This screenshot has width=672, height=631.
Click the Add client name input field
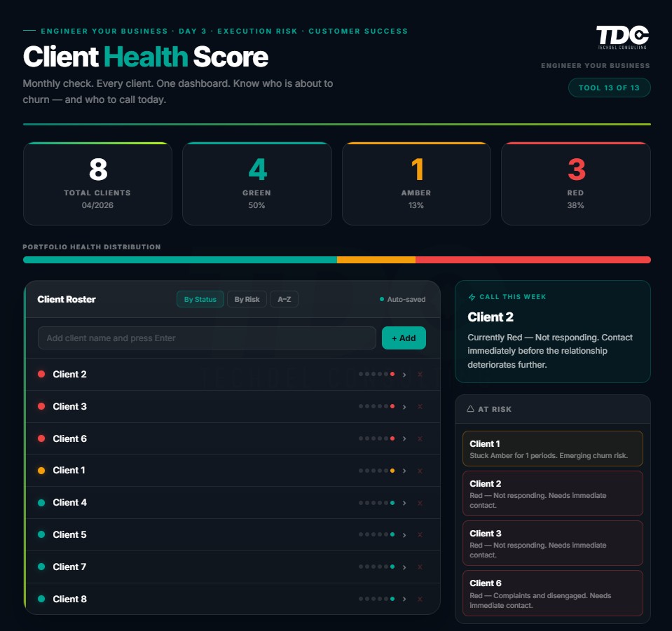pos(207,338)
